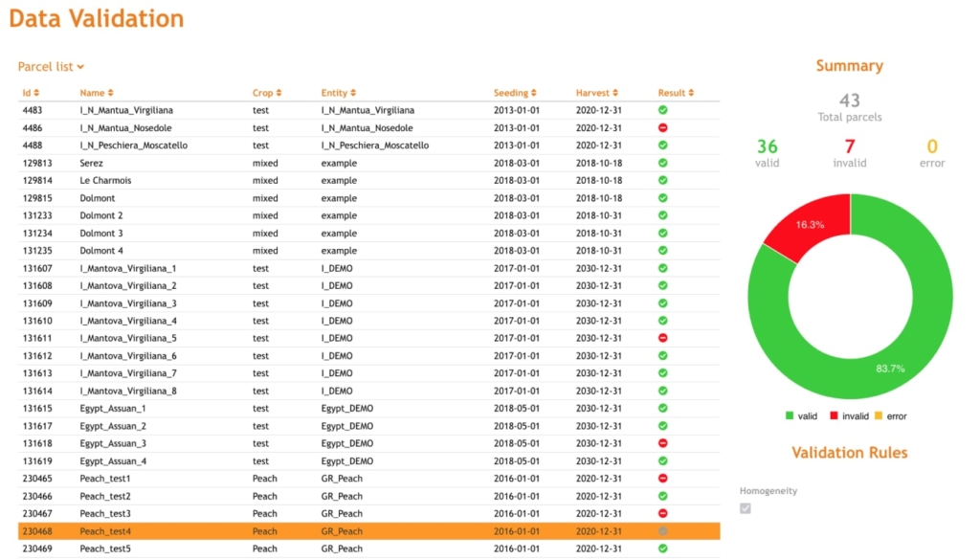
Task: Click the green valid icon for parcel 4483
Action: coord(664,110)
